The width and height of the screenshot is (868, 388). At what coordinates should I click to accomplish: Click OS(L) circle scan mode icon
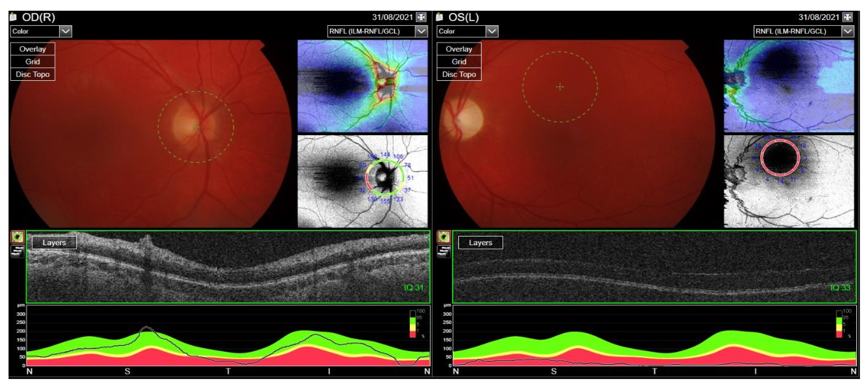tap(444, 237)
